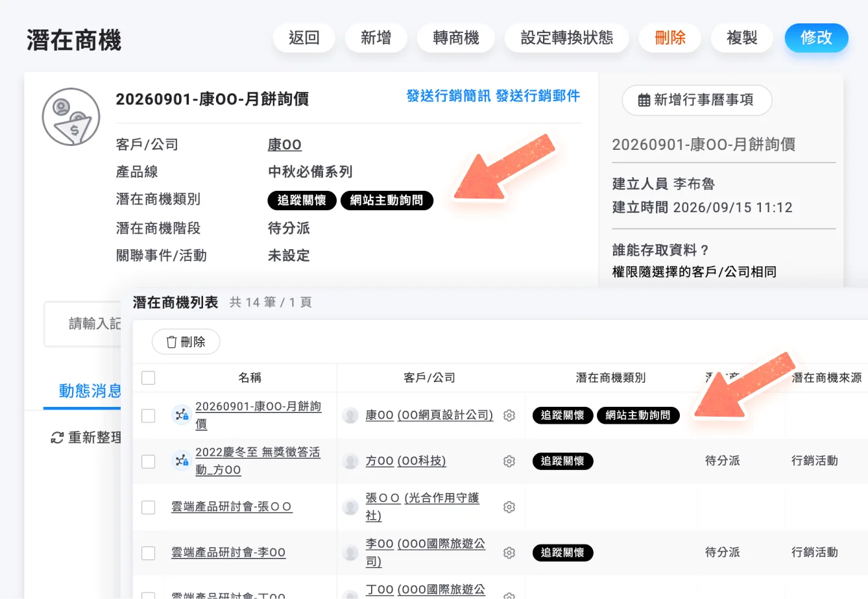Click the red 刪除 button in the top bar

pos(670,38)
